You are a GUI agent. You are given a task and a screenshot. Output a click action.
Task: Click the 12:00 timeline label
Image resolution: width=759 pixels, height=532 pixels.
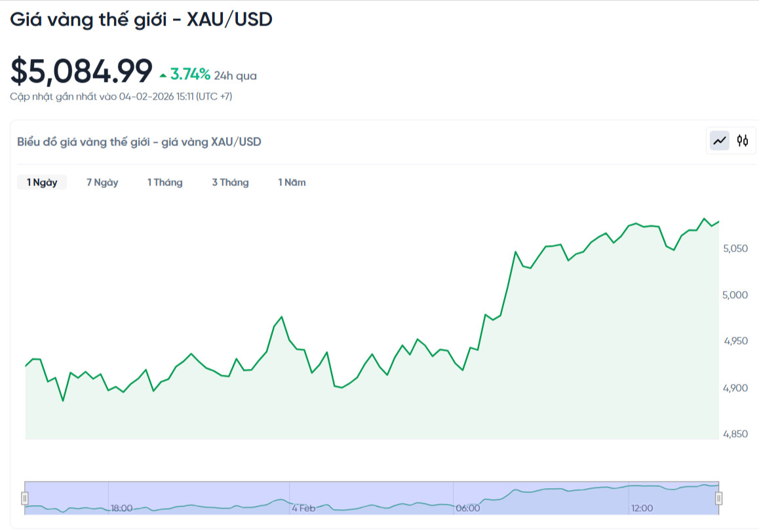(642, 507)
